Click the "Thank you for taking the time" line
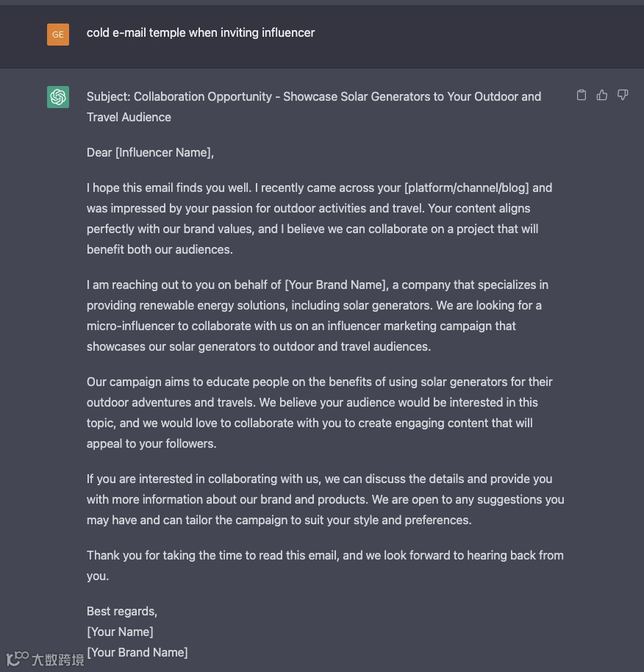This screenshot has height=672, width=644. tap(325, 555)
